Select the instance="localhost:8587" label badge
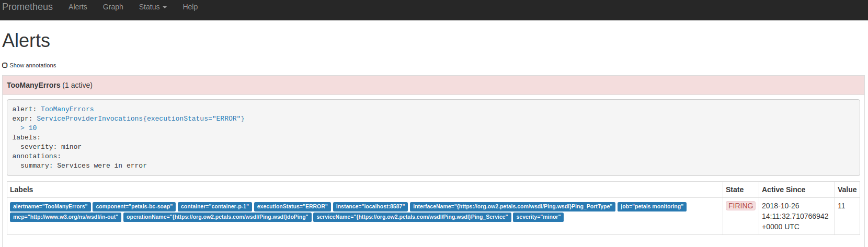The width and height of the screenshot is (868, 247). 370,207
